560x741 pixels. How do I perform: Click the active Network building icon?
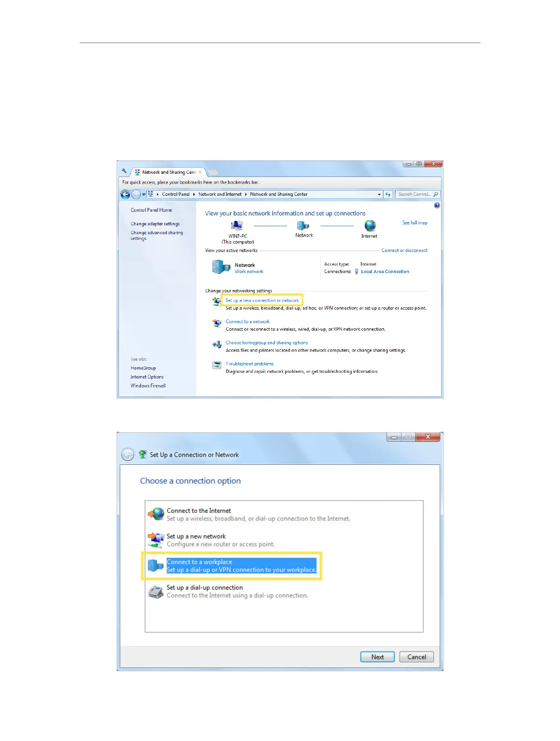click(221, 267)
